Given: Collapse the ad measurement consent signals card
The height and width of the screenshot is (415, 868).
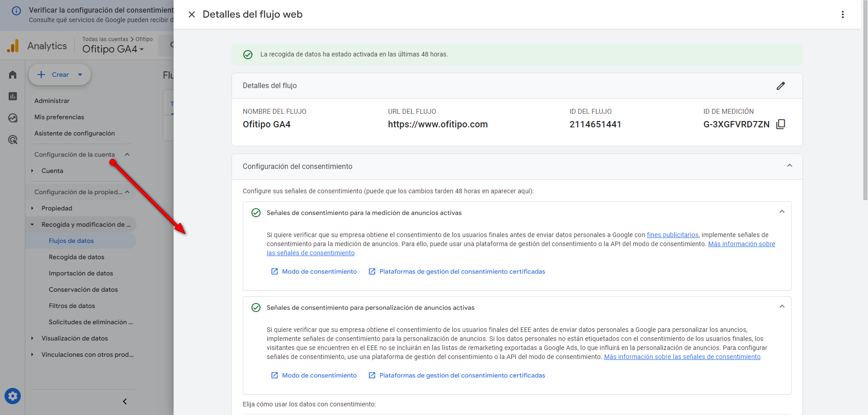Looking at the screenshot, I should click(x=782, y=212).
